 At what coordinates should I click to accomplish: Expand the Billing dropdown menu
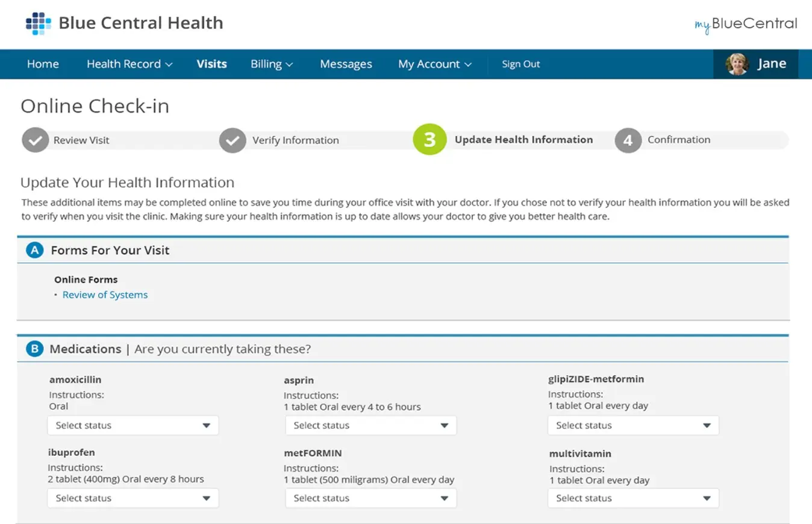pos(271,64)
